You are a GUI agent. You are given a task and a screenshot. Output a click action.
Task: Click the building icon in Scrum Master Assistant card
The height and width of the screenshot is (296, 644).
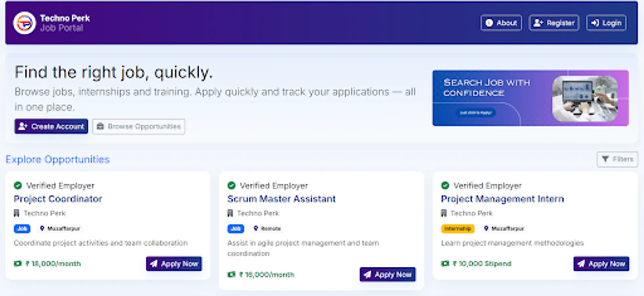pos(230,213)
